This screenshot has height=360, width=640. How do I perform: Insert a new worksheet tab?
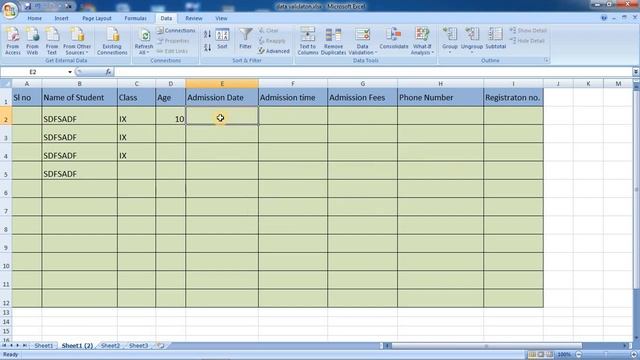[x=161, y=346]
